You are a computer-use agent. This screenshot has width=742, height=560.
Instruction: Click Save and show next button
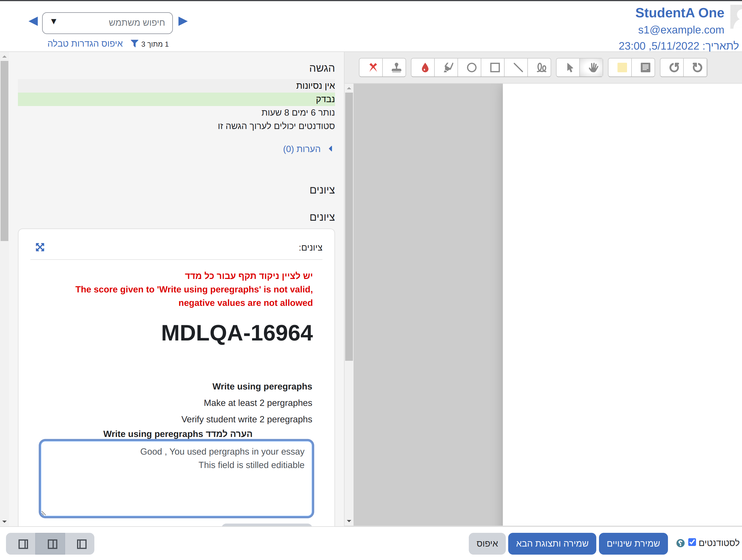(x=552, y=543)
